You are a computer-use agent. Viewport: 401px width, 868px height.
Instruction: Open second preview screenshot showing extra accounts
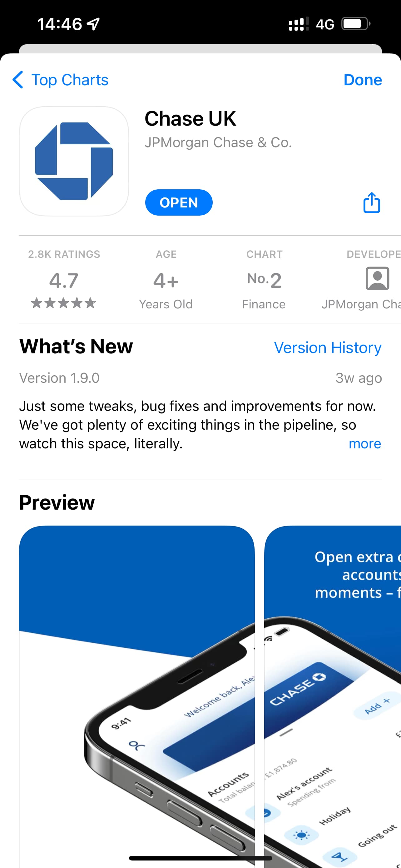tap(333, 696)
